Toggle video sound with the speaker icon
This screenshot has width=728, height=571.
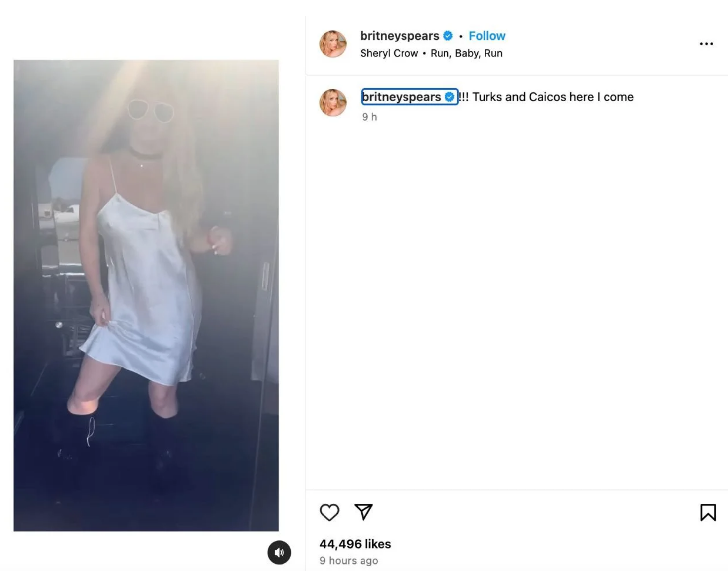[279, 552]
